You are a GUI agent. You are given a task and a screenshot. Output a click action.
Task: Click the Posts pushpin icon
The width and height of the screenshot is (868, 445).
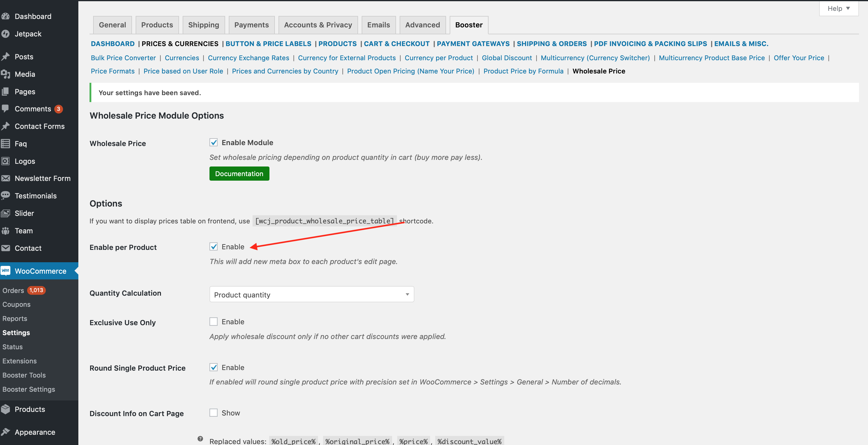5,57
